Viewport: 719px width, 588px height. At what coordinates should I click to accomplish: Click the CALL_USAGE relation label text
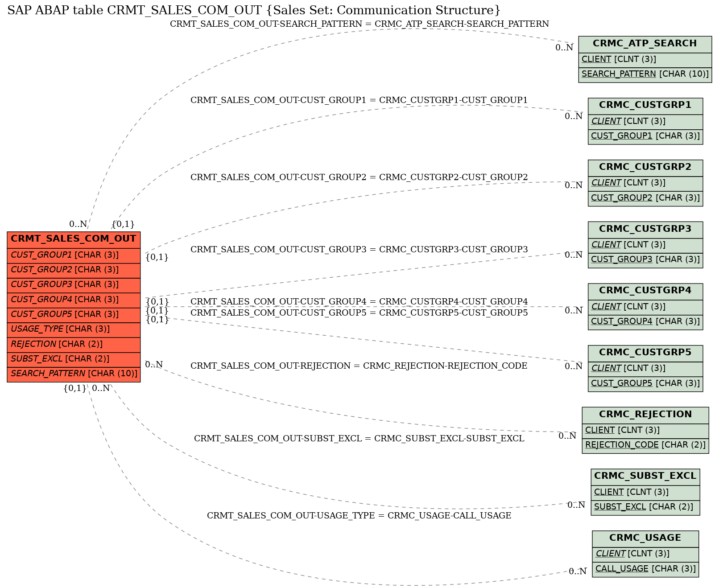click(359, 516)
